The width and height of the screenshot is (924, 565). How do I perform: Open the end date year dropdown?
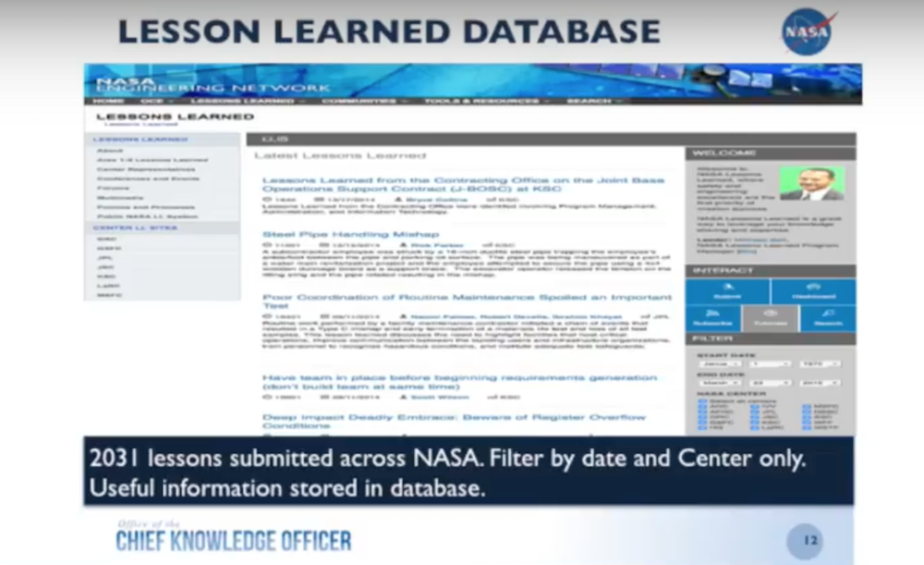[821, 383]
